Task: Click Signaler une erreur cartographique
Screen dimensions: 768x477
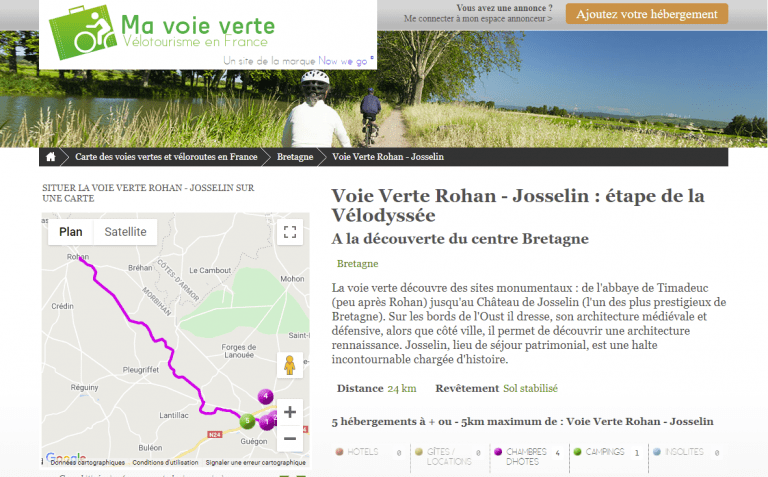Action: click(256, 462)
